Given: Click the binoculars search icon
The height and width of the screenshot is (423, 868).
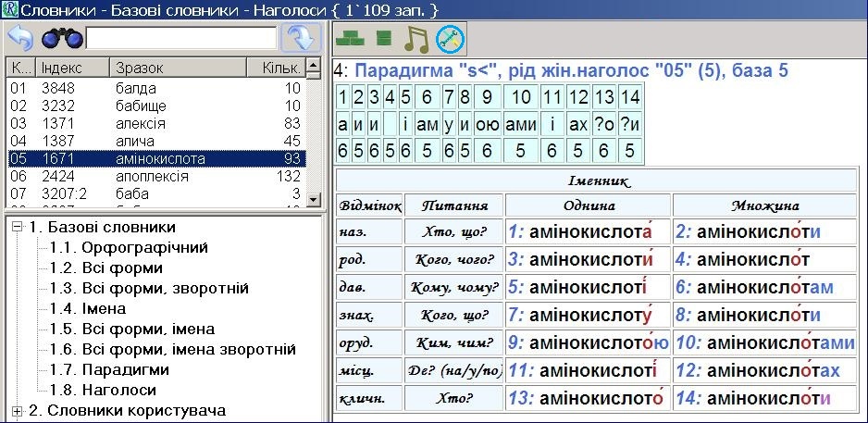Looking at the screenshot, I should (62, 39).
